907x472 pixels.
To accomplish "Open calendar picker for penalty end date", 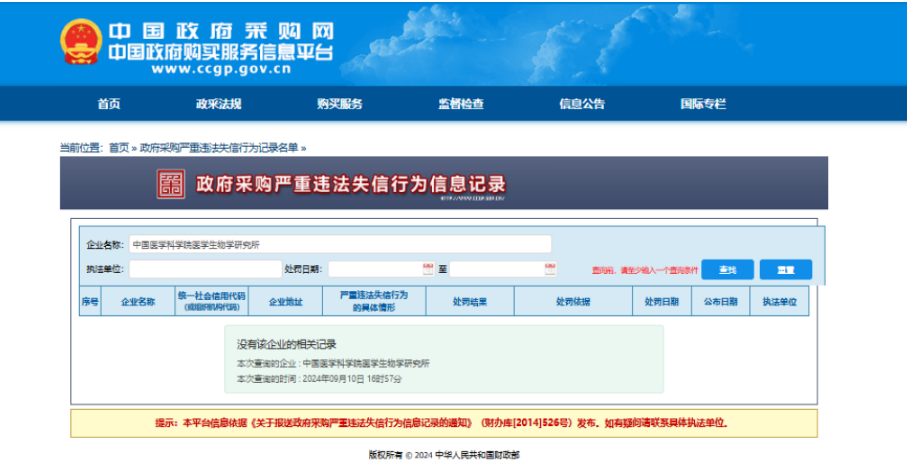I will pyautogui.click(x=550, y=269).
